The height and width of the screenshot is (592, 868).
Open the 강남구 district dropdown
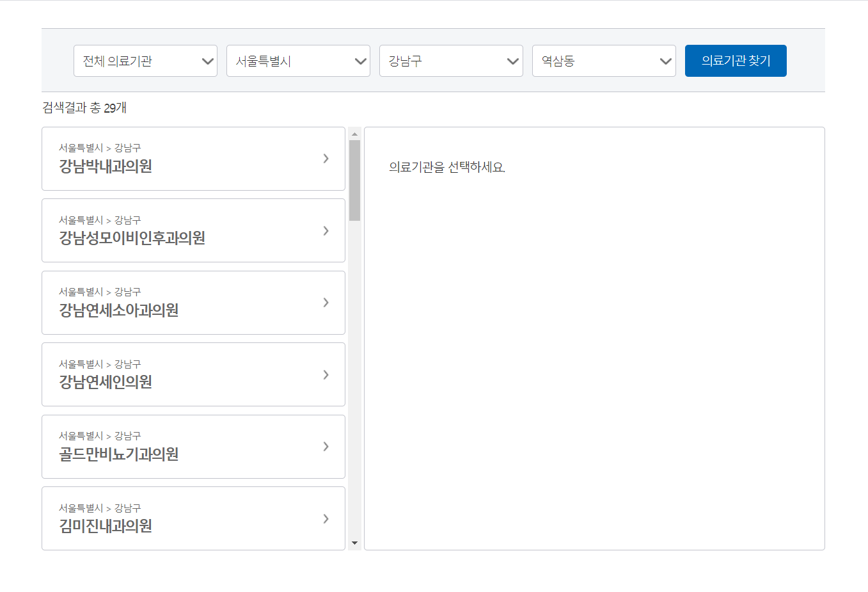click(451, 61)
